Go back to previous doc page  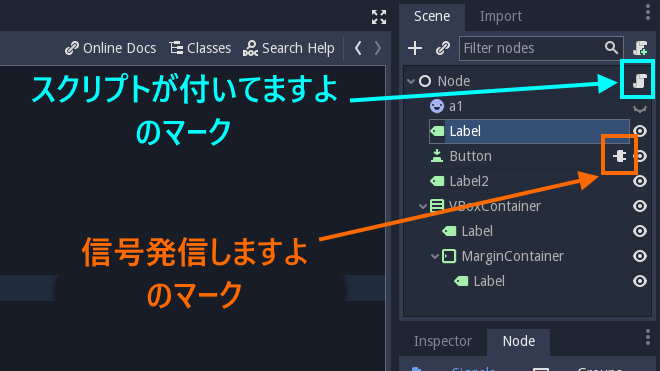pos(358,48)
